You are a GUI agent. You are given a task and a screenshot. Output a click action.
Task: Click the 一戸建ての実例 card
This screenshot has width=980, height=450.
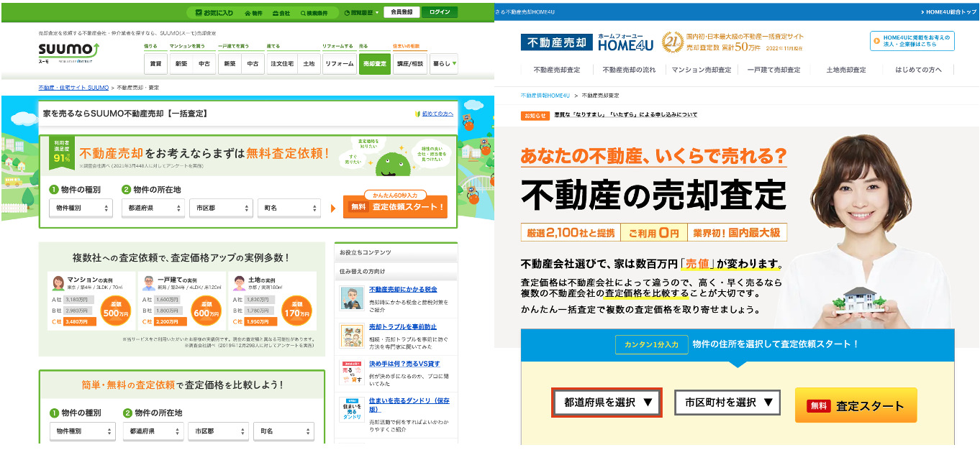181,300
